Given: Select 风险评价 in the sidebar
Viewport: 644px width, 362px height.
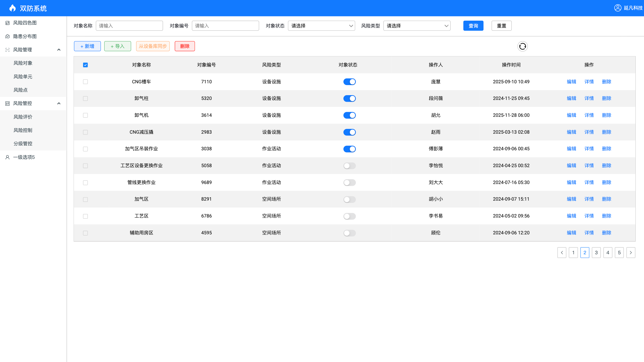Looking at the screenshot, I should tap(23, 117).
